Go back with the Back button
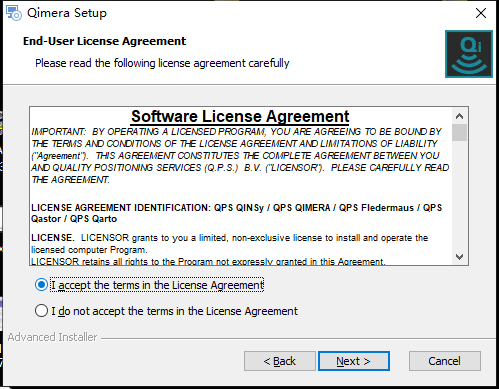The width and height of the screenshot is (499, 389). (280, 361)
